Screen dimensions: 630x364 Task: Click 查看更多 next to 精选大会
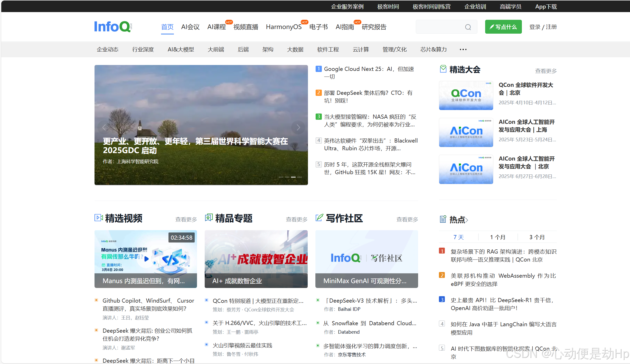(546, 71)
